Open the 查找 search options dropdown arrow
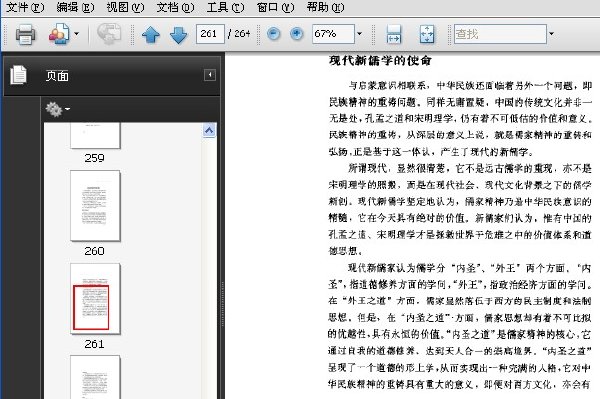The image size is (600, 399). tap(551, 34)
